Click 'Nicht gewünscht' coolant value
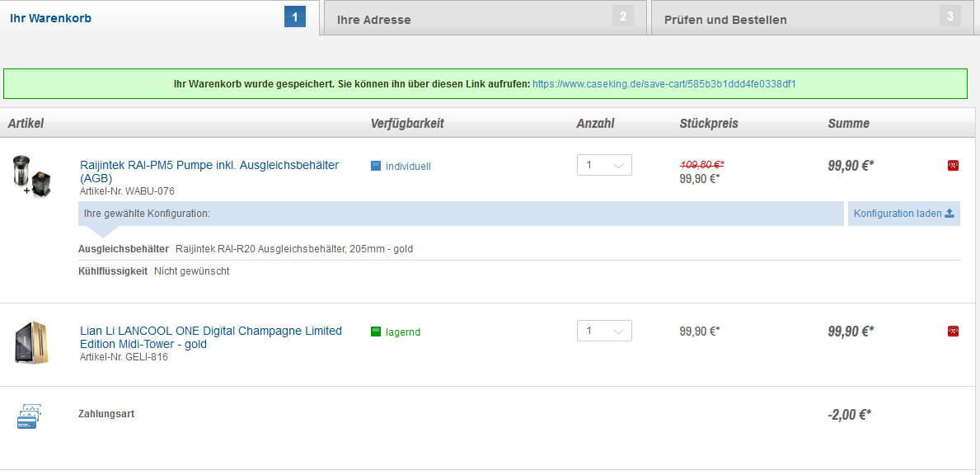The height and width of the screenshot is (475, 980). (191, 271)
